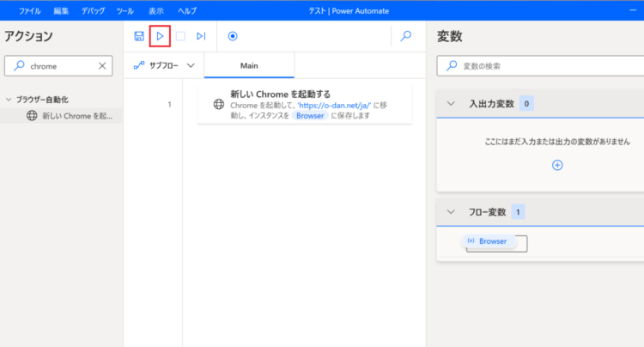
Task: Open the ファイル menu
Action: point(29,11)
